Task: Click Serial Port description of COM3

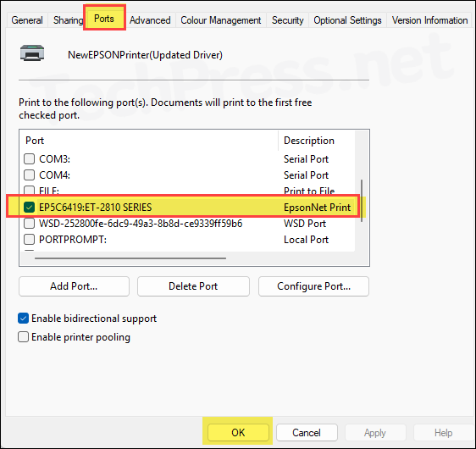Action: (x=306, y=159)
